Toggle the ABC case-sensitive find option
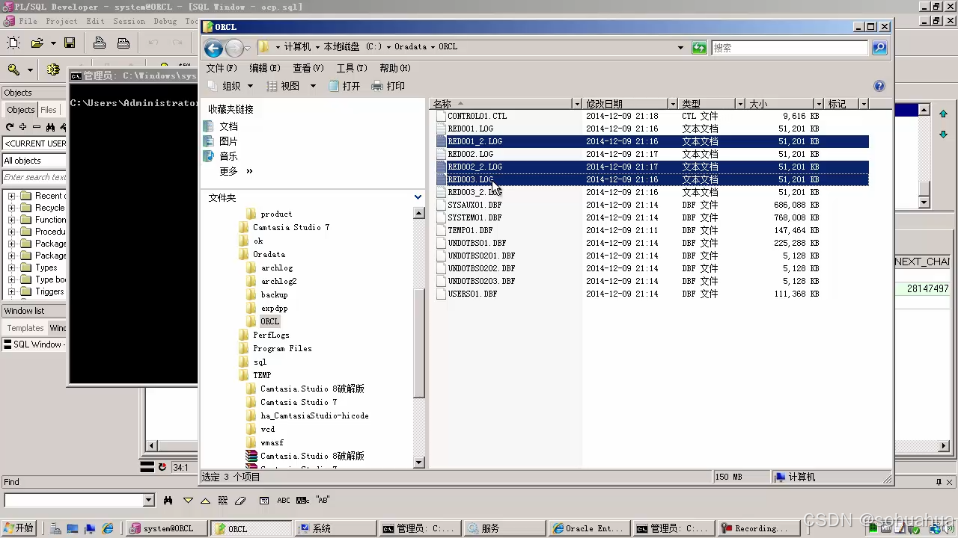The image size is (958, 538). click(x=283, y=500)
